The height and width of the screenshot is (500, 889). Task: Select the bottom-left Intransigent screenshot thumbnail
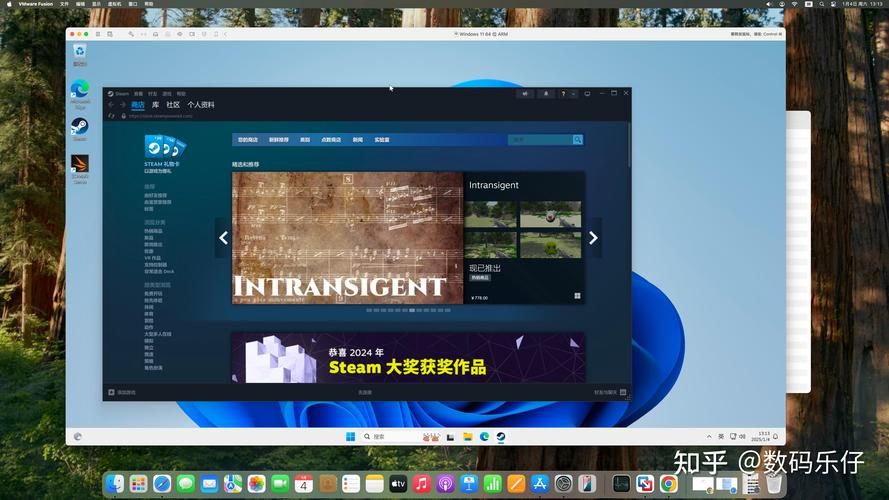(x=490, y=244)
